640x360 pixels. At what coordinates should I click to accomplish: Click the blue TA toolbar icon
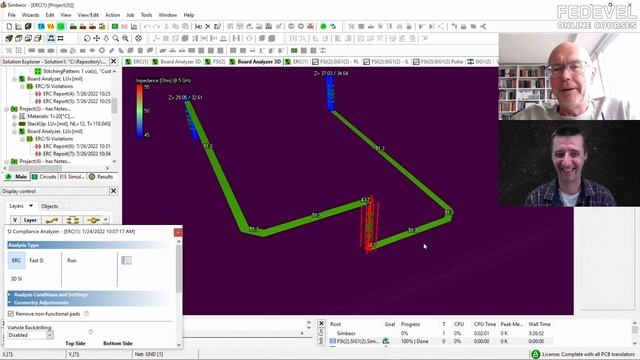(41, 26)
